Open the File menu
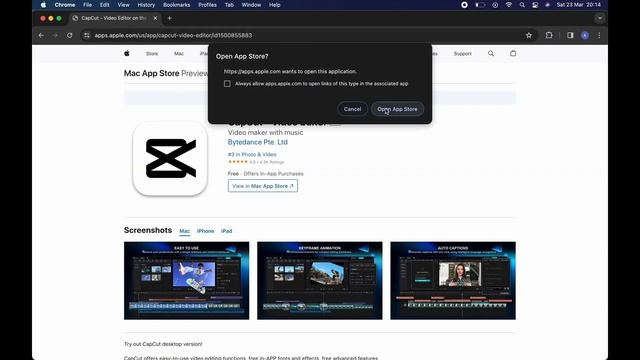The width and height of the screenshot is (640, 360). 87,5
